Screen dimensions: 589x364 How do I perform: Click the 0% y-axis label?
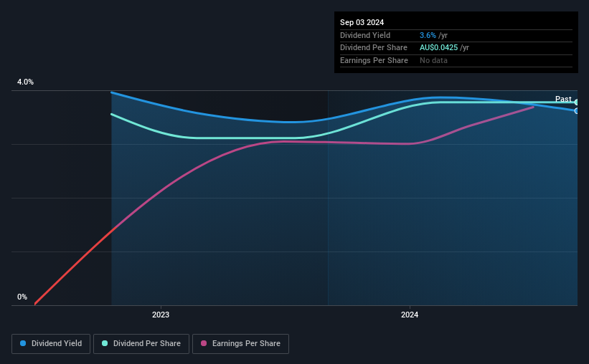(22, 297)
